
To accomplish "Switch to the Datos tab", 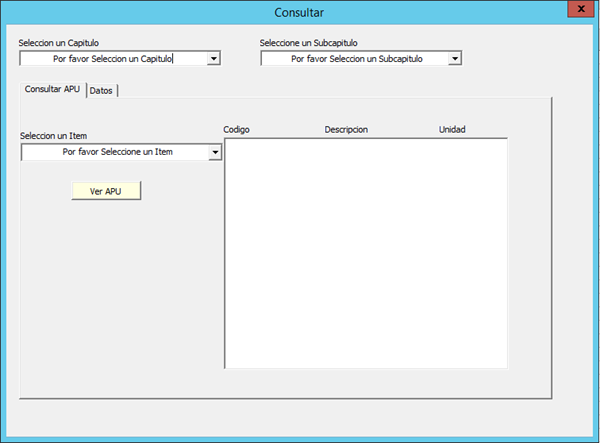I will [x=101, y=91].
